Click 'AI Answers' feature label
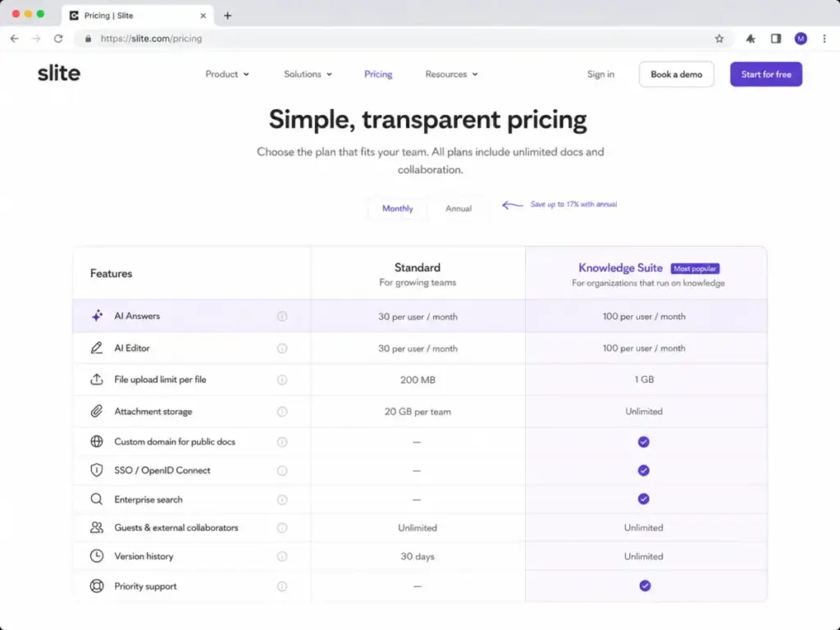 pyautogui.click(x=137, y=316)
